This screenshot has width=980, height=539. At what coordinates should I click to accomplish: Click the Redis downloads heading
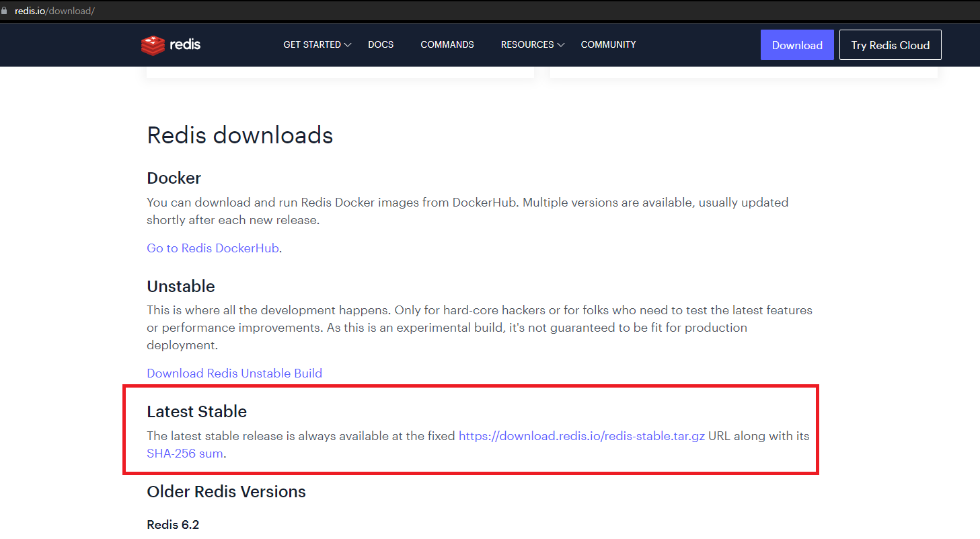click(240, 135)
